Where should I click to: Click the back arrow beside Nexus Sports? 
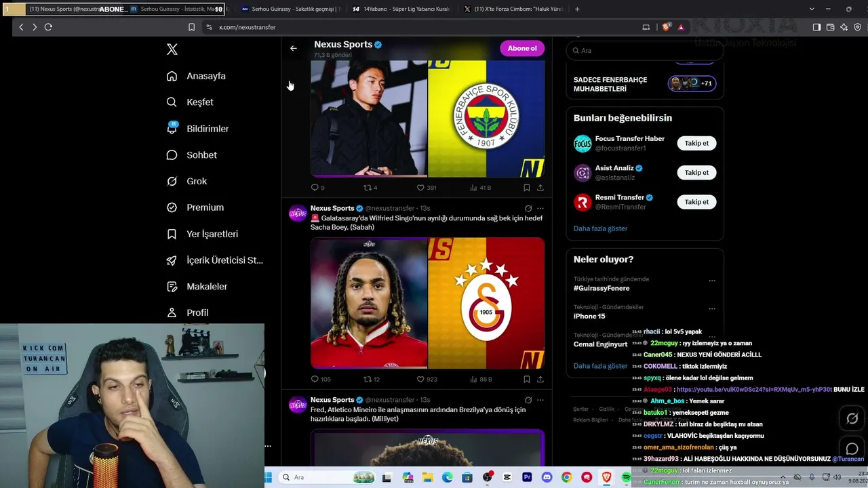pos(293,48)
